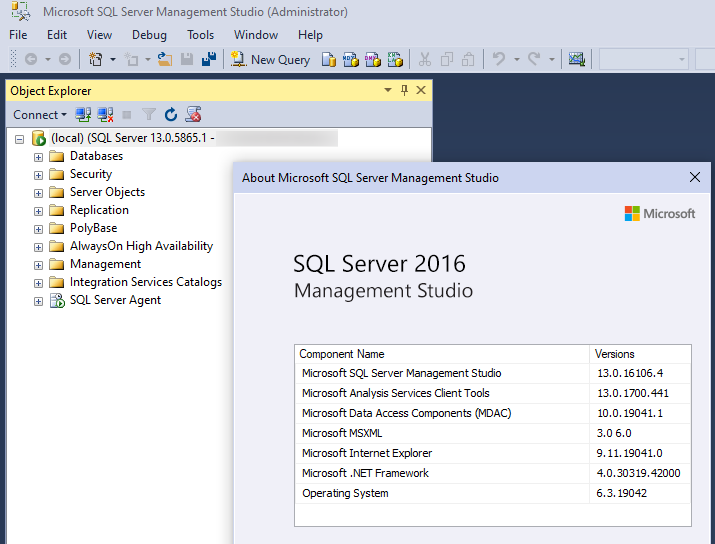
Task: Click the Open File folder icon
Action: 165,59
